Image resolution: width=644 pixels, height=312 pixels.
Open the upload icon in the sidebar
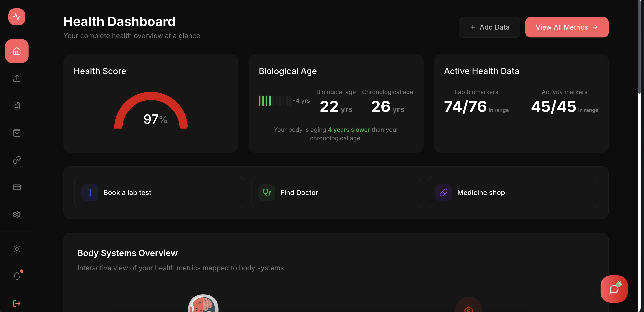click(x=17, y=79)
